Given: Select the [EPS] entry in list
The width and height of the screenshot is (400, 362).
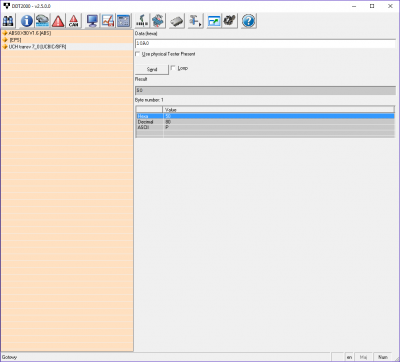Looking at the screenshot, I should 15,40.
